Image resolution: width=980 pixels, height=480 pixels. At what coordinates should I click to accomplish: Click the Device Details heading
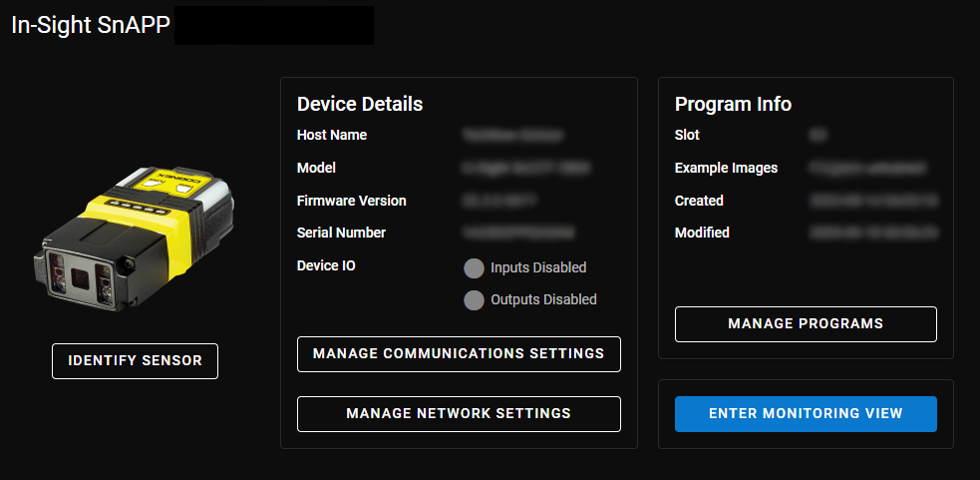click(360, 105)
